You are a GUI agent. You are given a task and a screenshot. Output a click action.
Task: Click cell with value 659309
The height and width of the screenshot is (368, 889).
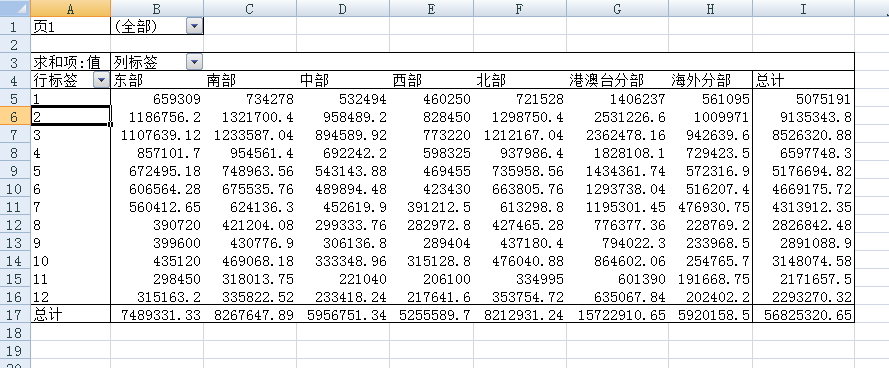coord(157,99)
